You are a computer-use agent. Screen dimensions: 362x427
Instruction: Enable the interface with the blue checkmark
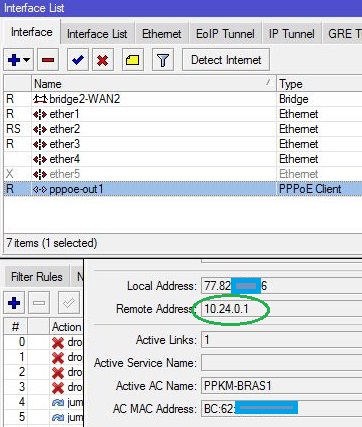tap(78, 60)
